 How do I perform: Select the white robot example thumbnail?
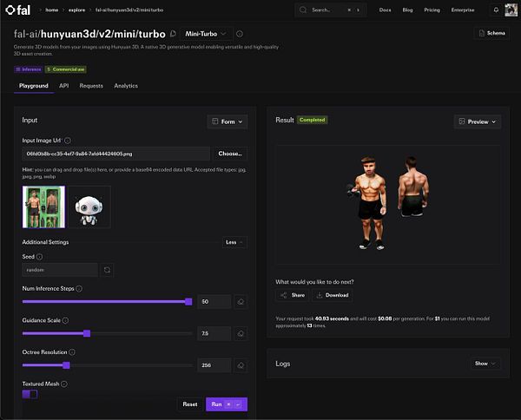pyautogui.click(x=89, y=207)
